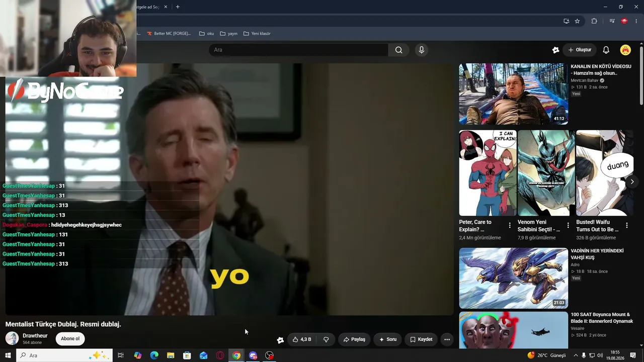Open the YouTube account avatar menu
The image size is (644, 362).
(x=625, y=50)
